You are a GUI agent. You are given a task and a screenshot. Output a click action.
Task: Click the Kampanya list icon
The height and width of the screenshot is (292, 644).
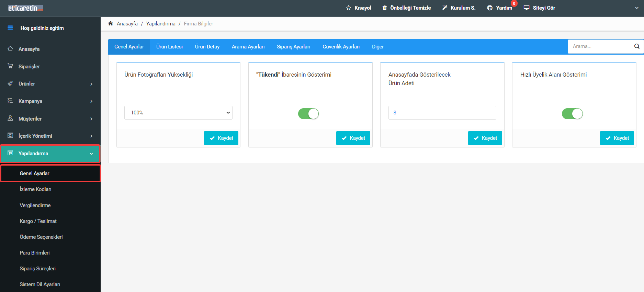point(10,101)
